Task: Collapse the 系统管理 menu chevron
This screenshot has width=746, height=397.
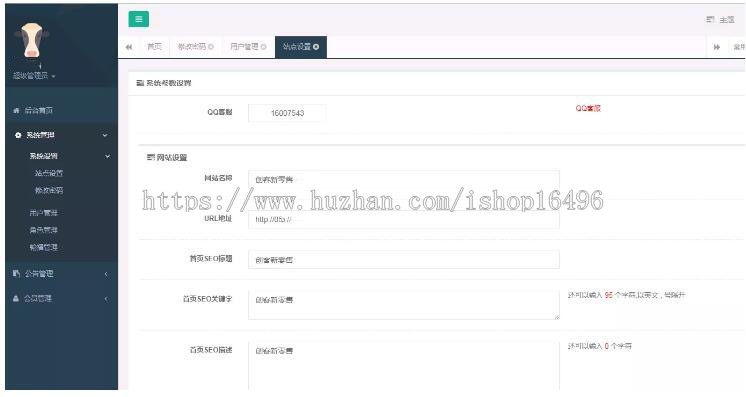Action: [x=105, y=135]
